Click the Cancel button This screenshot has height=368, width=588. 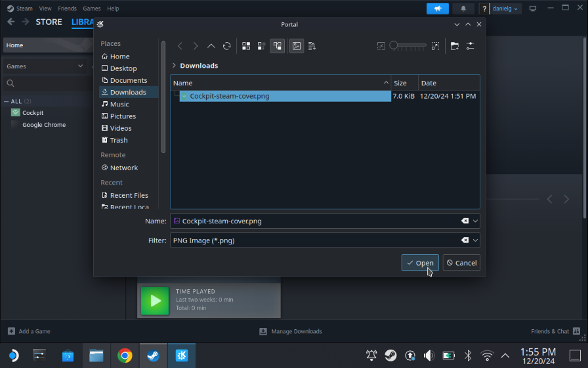coord(461,263)
